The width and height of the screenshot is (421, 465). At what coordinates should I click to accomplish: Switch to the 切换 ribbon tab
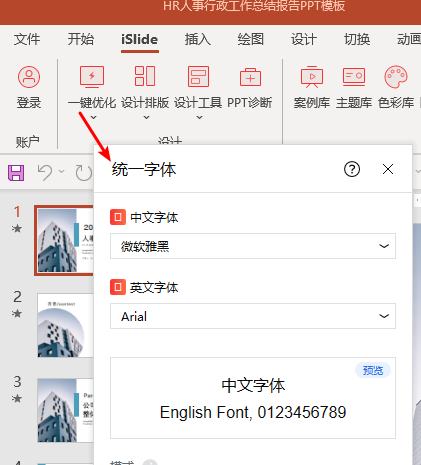pyautogui.click(x=357, y=39)
